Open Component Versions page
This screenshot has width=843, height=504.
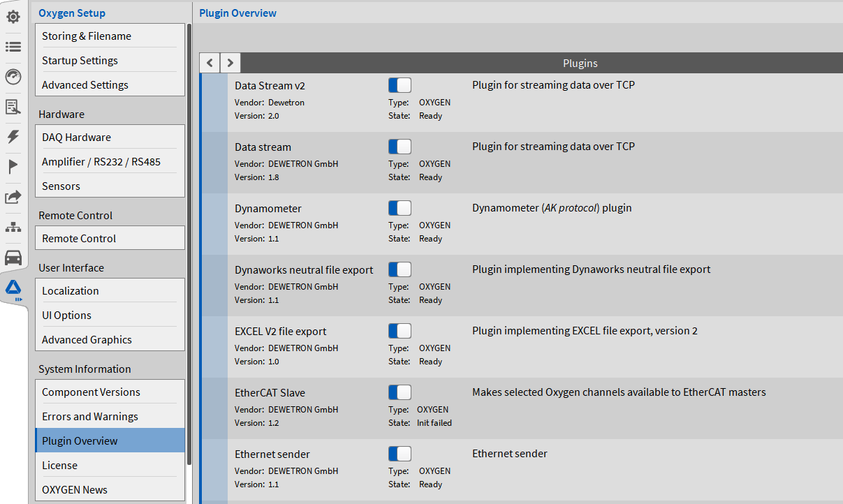coord(110,392)
